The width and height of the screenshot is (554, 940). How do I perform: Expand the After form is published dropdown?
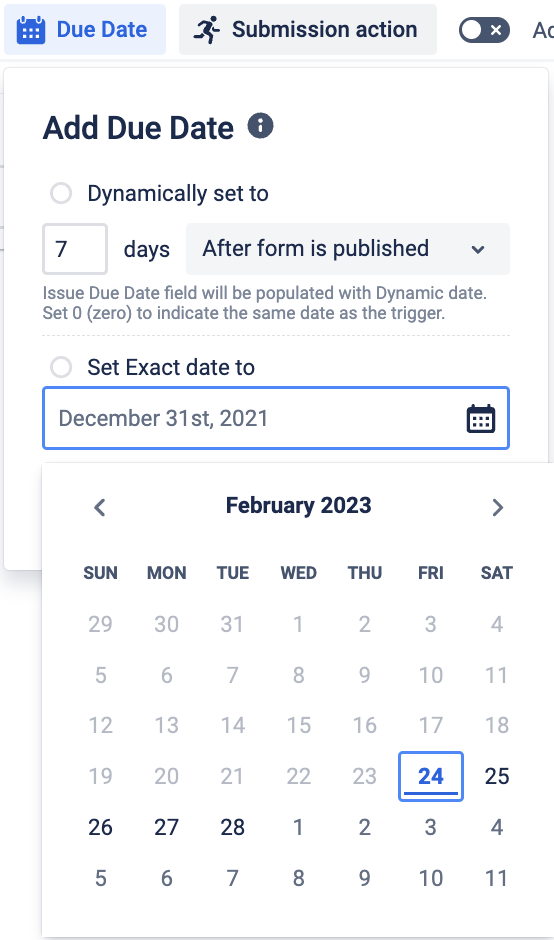click(x=348, y=249)
